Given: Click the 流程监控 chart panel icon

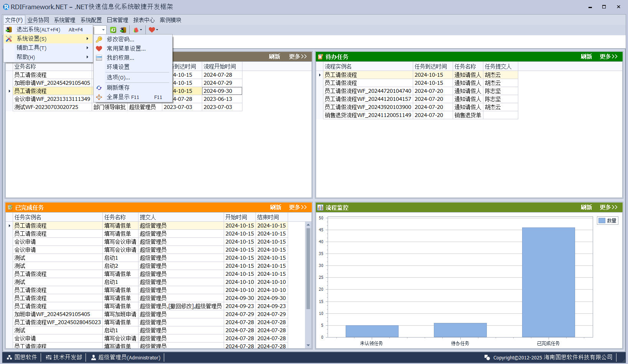Looking at the screenshot, I should tap(320, 208).
